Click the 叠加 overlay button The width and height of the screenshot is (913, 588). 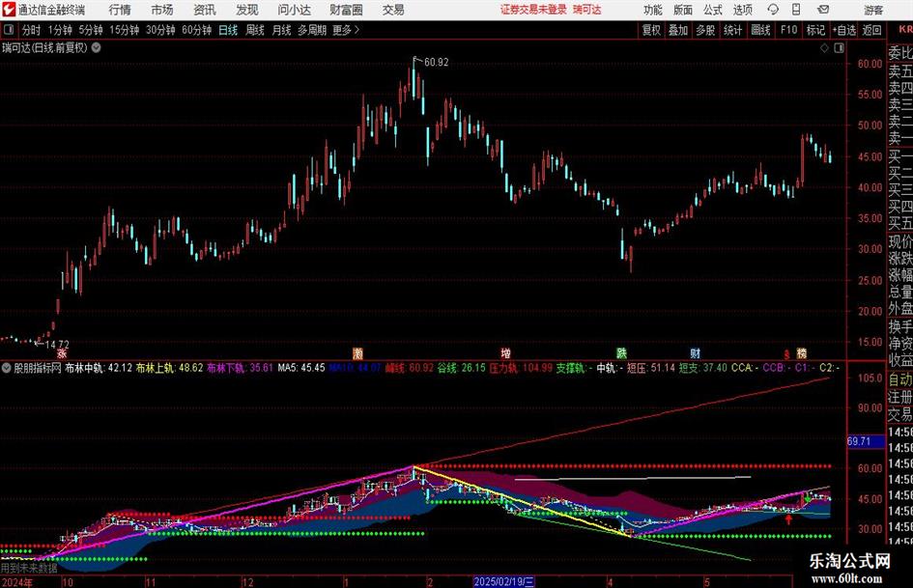pyautogui.click(x=678, y=30)
